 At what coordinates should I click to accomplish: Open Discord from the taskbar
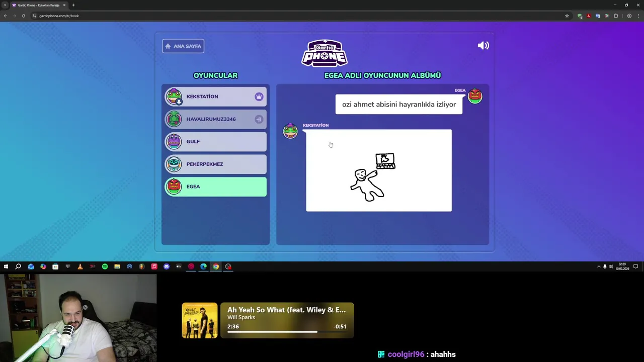click(167, 266)
